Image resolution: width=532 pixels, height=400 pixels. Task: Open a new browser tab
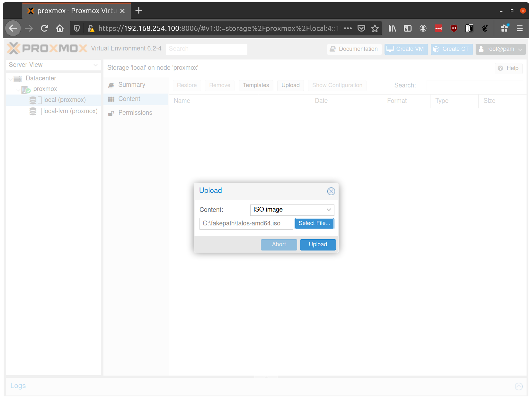pos(139,11)
